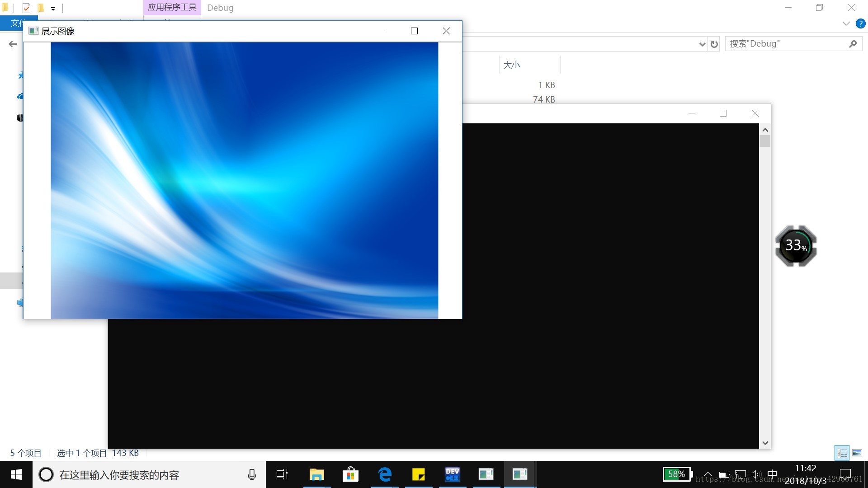Switch Explorer to details view icon
Viewport: 868px width, 488px height.
pyautogui.click(x=842, y=452)
